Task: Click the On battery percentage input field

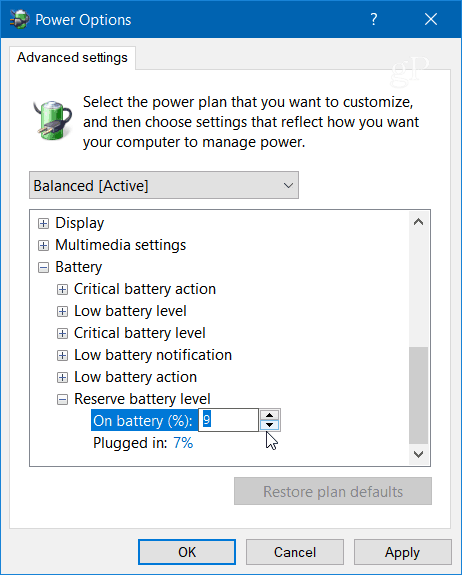Action: pos(228,420)
